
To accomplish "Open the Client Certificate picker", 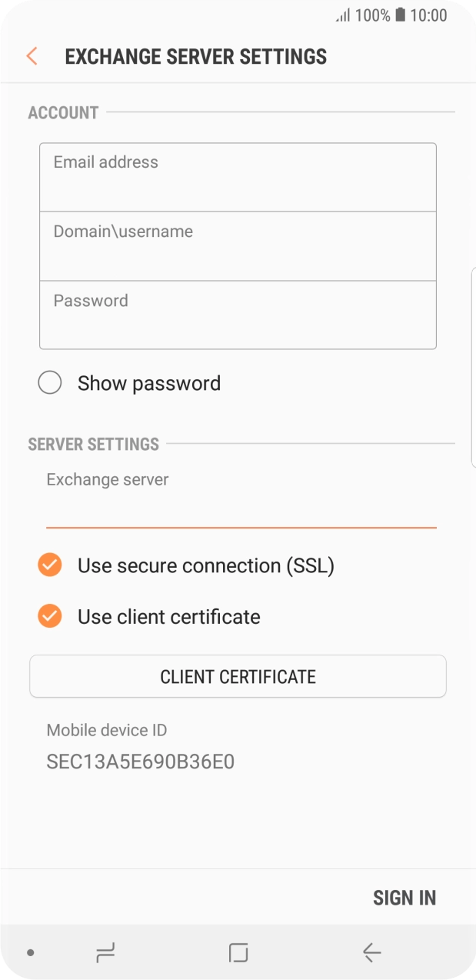I will pyautogui.click(x=238, y=676).
